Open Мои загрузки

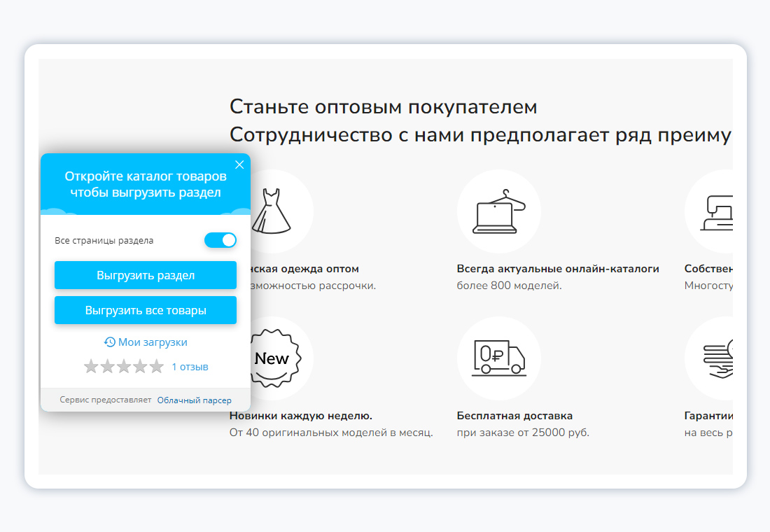pyautogui.click(x=153, y=342)
